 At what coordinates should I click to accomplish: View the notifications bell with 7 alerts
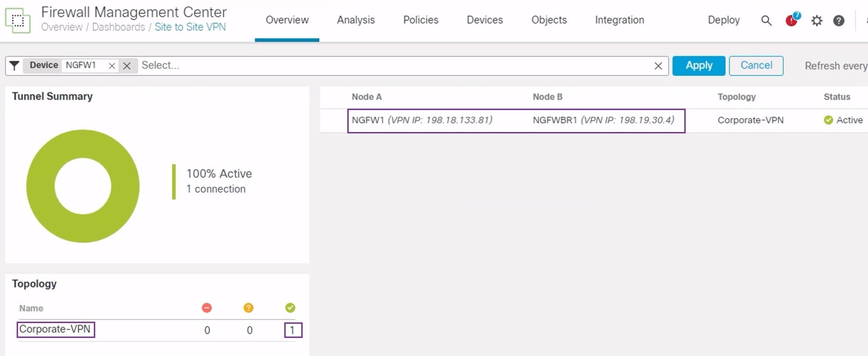point(790,21)
